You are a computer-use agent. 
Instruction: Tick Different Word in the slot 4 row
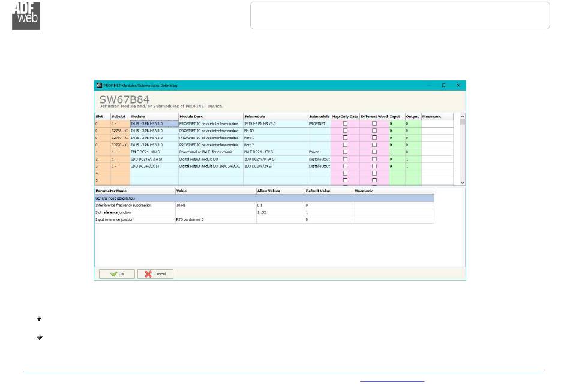click(x=374, y=173)
